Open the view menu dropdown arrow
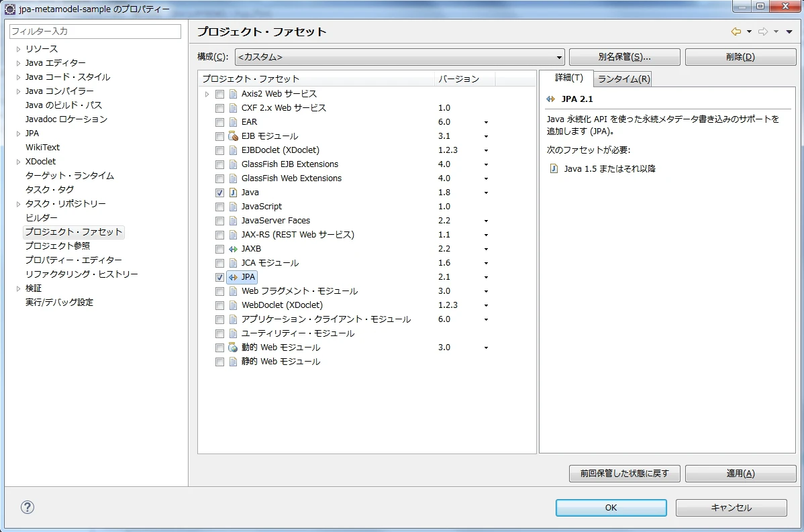Screen dimensions: 804x532 (789, 32)
